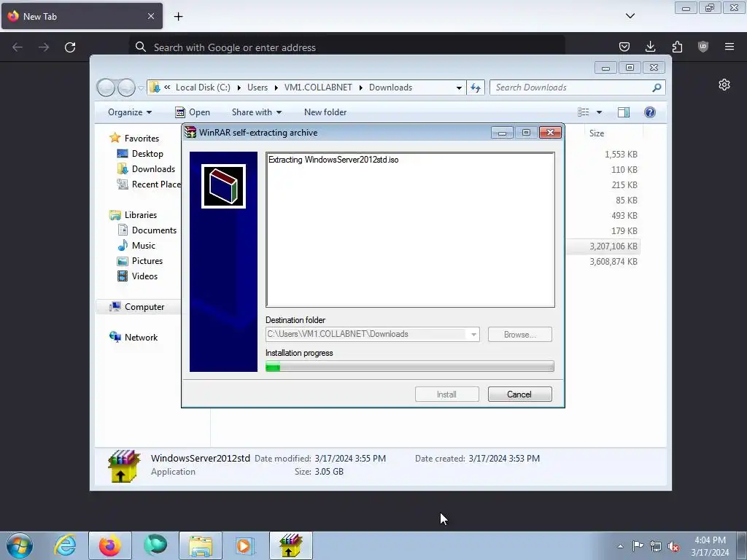Select the file sized 3,608,874 KB

click(x=614, y=262)
